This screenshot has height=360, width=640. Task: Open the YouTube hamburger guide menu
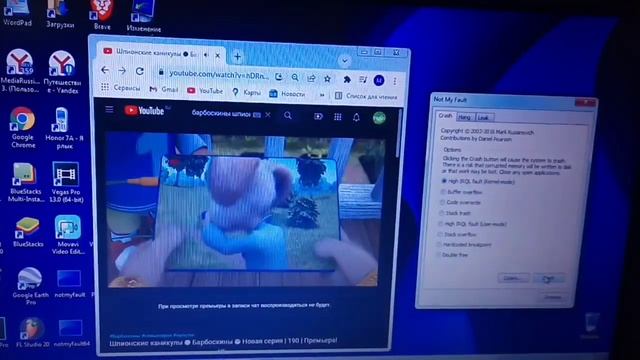coord(109,109)
